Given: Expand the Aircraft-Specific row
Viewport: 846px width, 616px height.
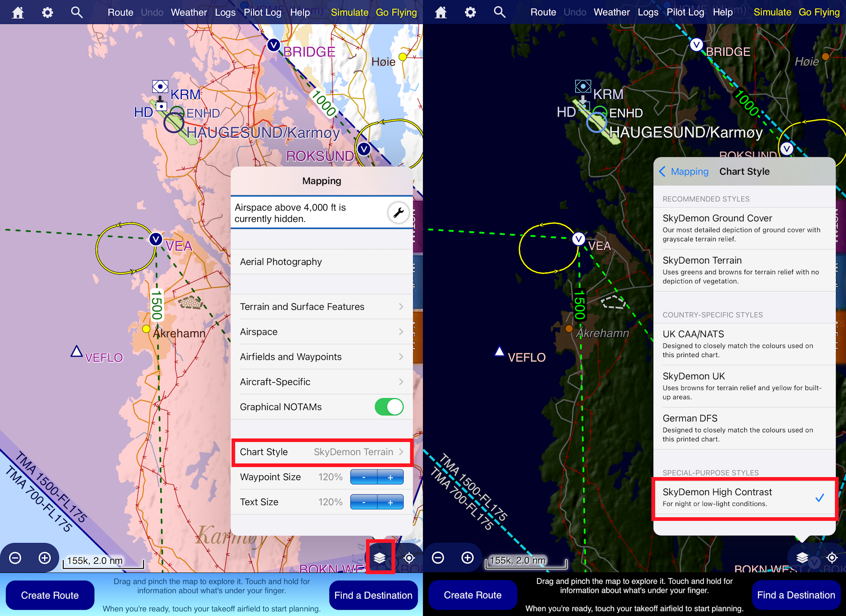Looking at the screenshot, I should click(322, 382).
